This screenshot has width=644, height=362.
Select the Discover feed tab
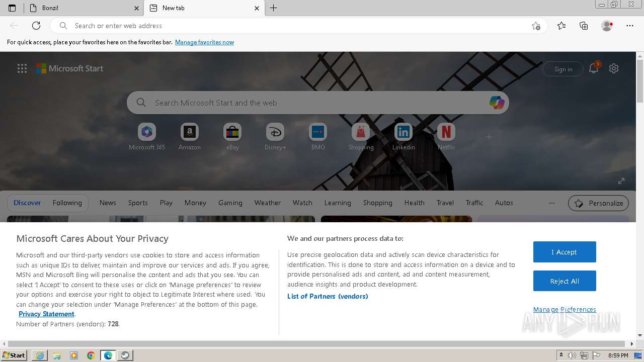pyautogui.click(x=27, y=203)
